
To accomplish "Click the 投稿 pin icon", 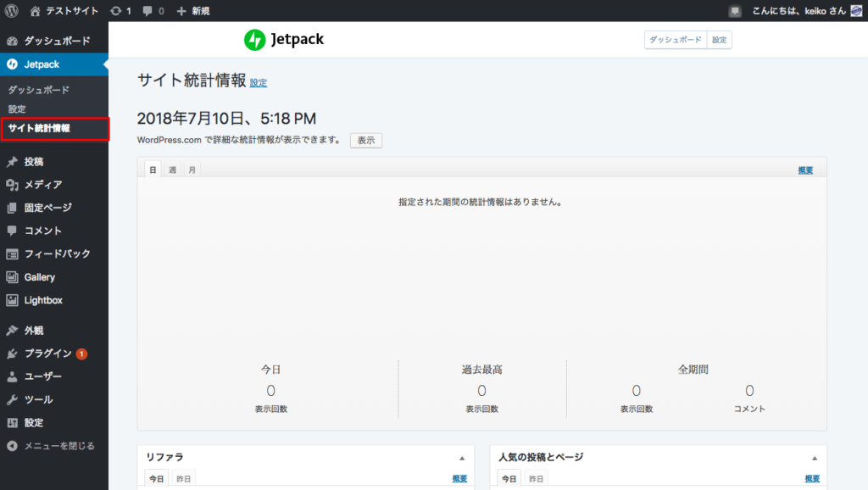I will (x=12, y=162).
